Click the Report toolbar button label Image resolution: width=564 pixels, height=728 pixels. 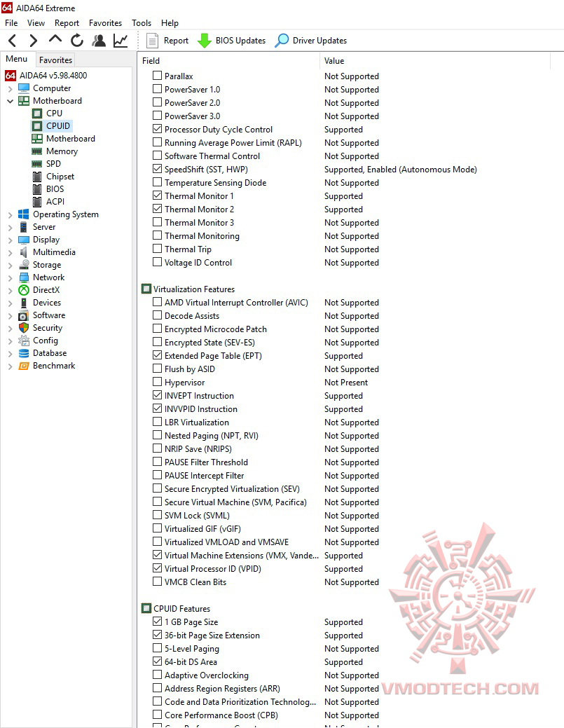click(176, 41)
